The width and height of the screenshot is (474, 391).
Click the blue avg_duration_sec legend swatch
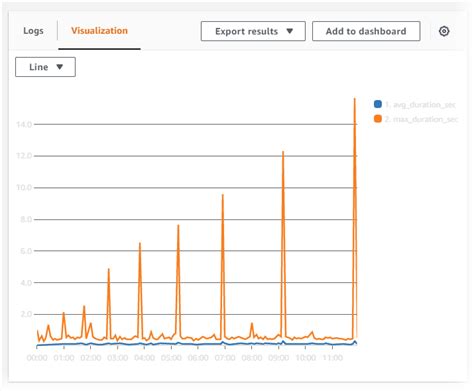pyautogui.click(x=378, y=104)
